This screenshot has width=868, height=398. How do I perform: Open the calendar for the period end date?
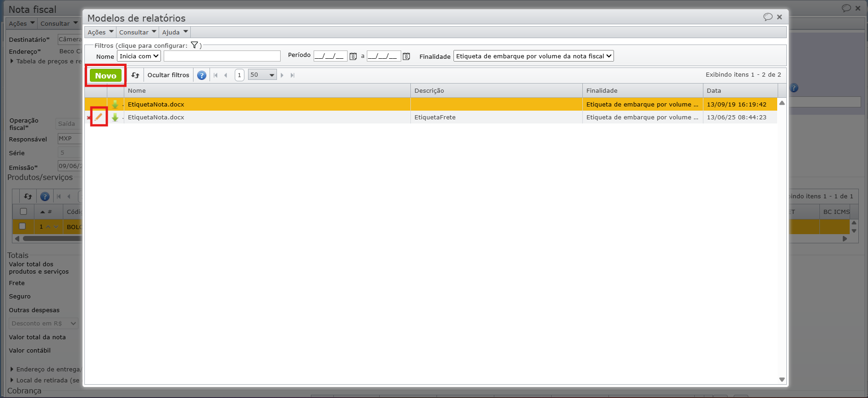tap(406, 56)
